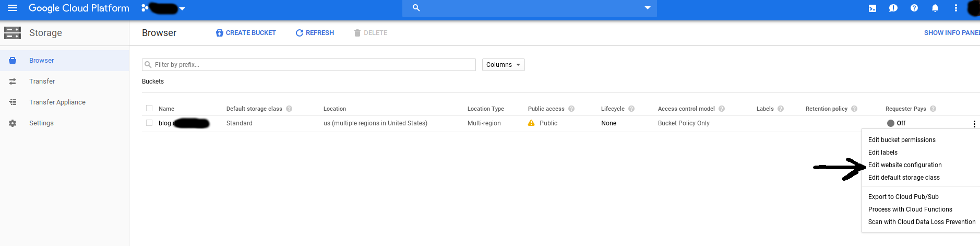The width and height of the screenshot is (980, 246).
Task: Choose Scan with Cloud Data Loss Prevention
Action: (x=921, y=222)
